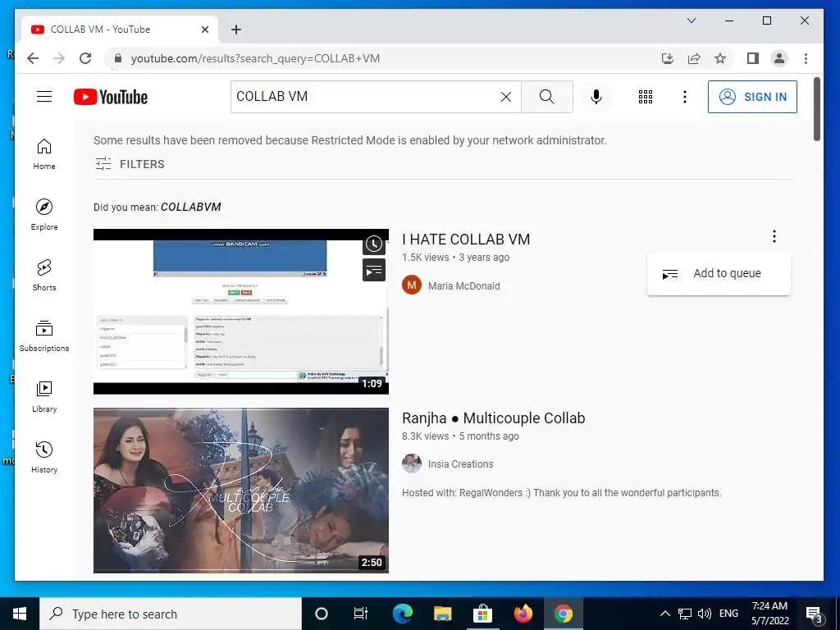Open Ranjha Multicouple Collab video title
Viewport: 840px width, 630px height.
pos(493,418)
